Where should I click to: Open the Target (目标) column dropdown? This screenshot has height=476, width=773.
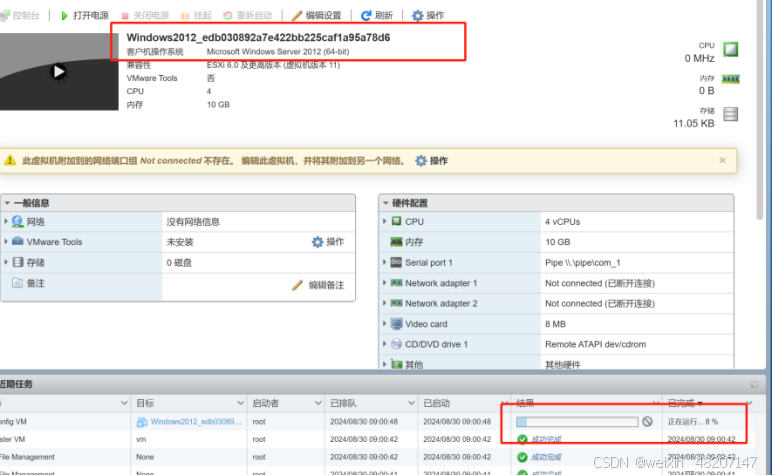240,403
